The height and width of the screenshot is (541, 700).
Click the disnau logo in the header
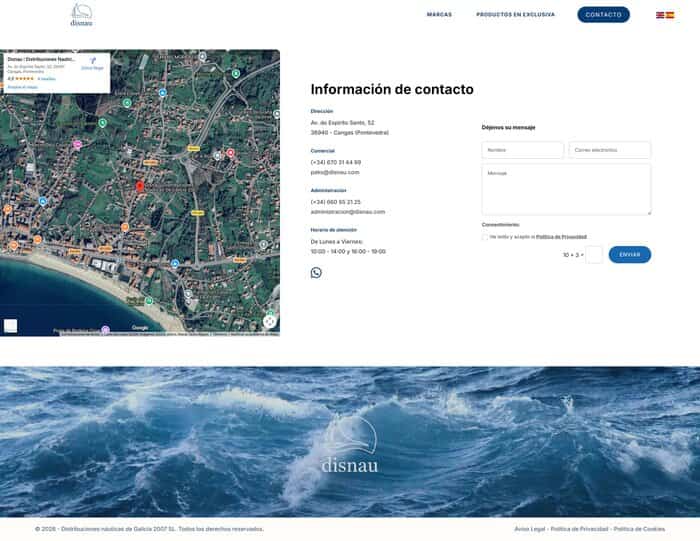click(82, 15)
